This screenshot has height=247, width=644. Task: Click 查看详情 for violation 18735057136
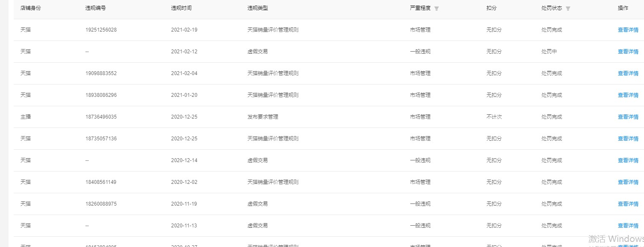point(628,139)
